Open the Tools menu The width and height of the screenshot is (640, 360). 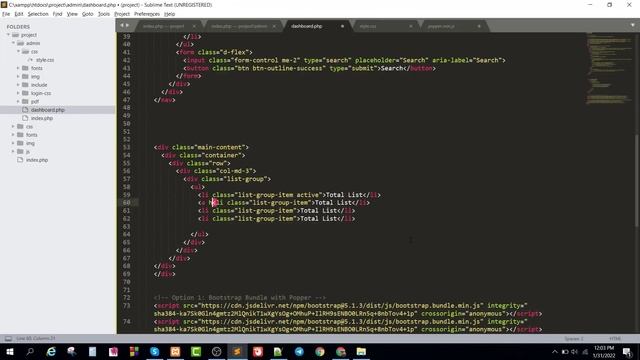coord(104,14)
